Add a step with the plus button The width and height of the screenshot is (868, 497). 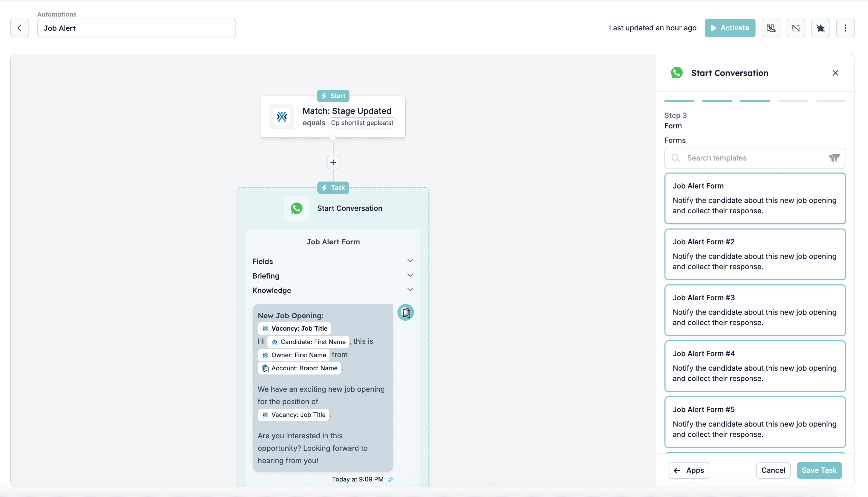(x=333, y=163)
